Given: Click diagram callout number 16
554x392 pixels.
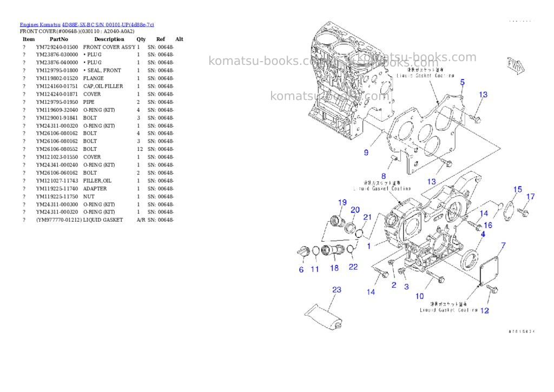Looking at the screenshot, I should [x=488, y=225].
